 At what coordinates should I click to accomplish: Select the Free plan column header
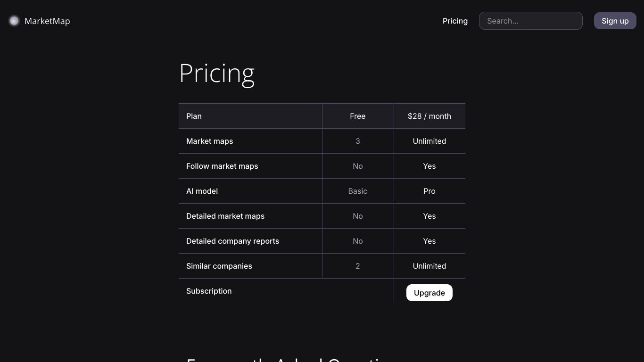pyautogui.click(x=358, y=116)
